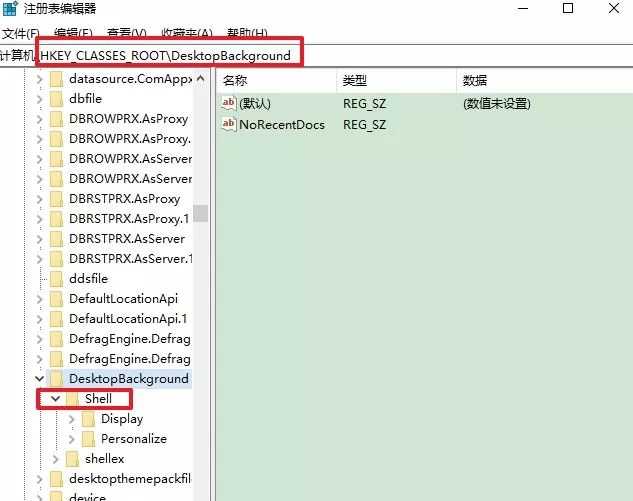Click the NoRecentDocs string value icon
The width and height of the screenshot is (633, 501).
pos(228,124)
